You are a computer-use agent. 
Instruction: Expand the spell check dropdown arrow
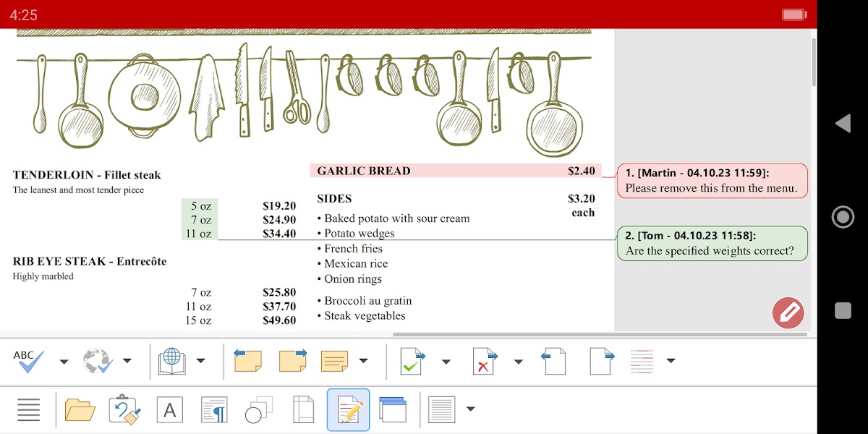[x=64, y=361]
